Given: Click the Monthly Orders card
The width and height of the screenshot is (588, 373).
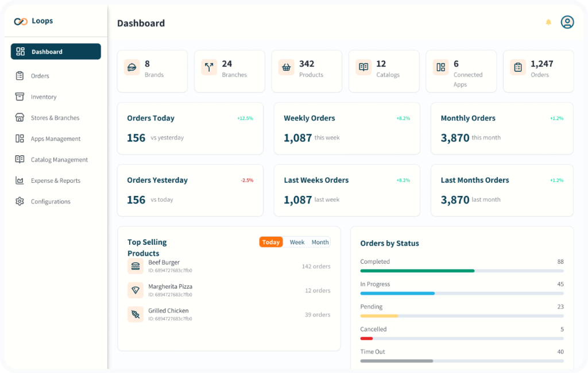Looking at the screenshot, I should (x=501, y=128).
